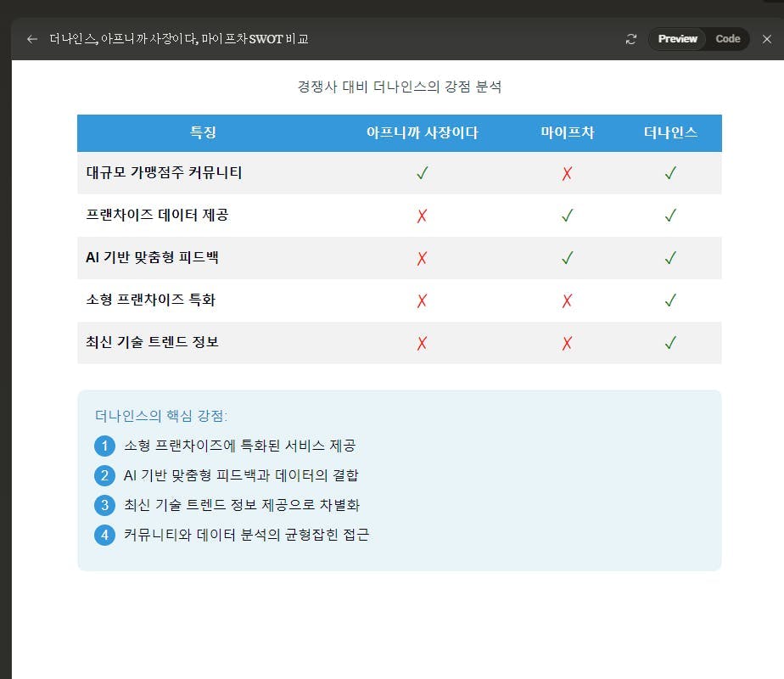
Task: Select the 특징 column header
Action: (203, 132)
